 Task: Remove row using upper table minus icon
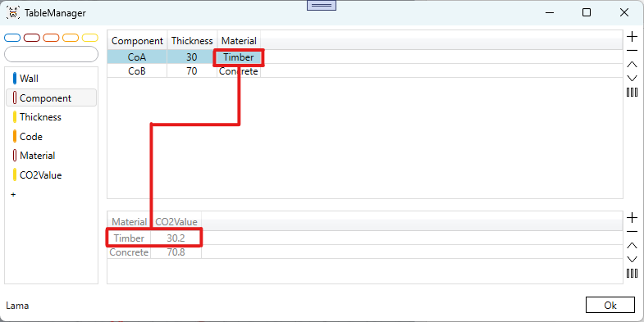click(632, 51)
